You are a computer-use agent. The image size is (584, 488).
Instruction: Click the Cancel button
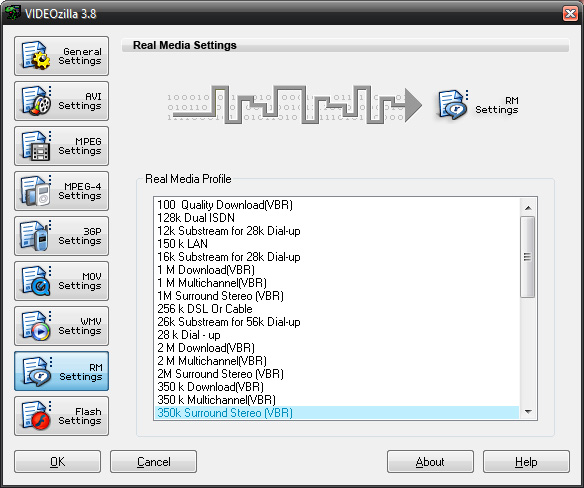tap(153, 462)
